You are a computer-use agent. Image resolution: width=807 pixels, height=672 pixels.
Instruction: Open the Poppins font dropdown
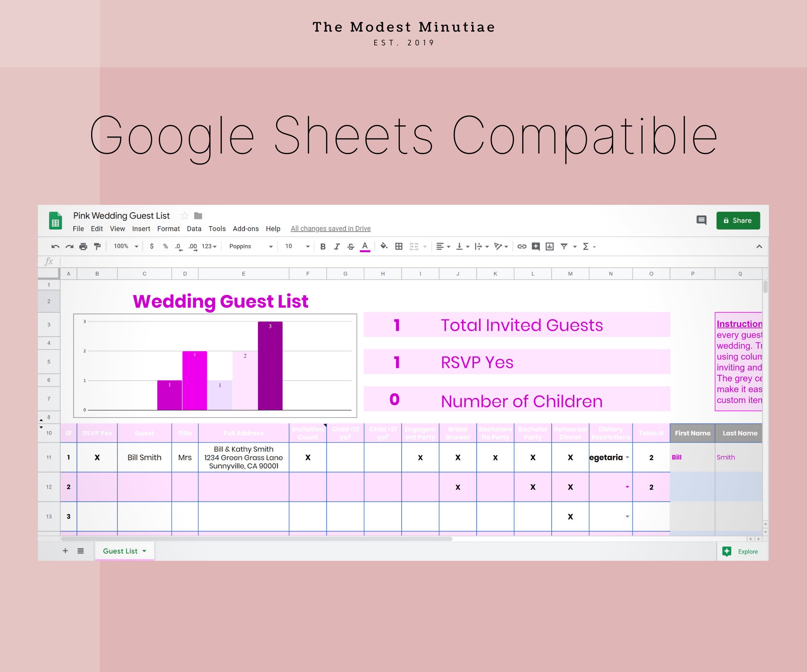(249, 246)
